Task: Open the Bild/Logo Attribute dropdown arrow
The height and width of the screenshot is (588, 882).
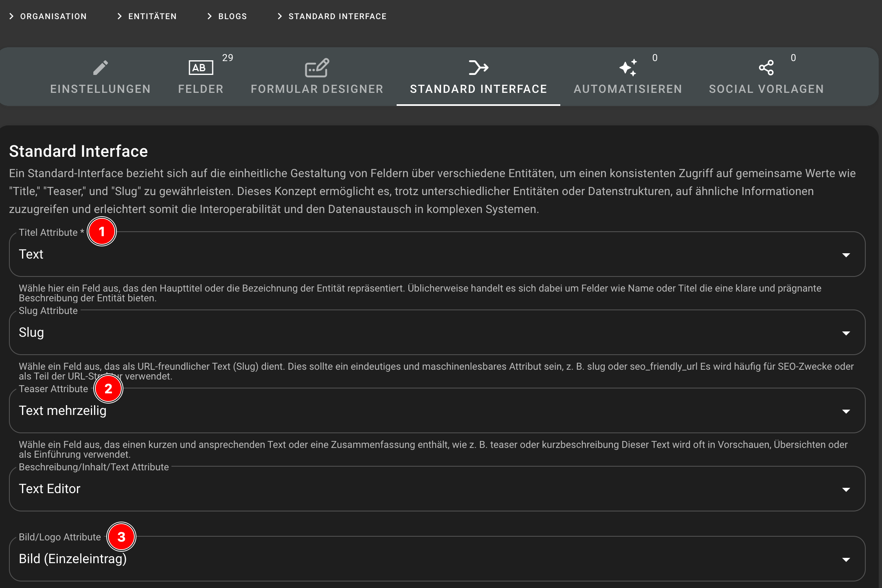Action: point(846,559)
